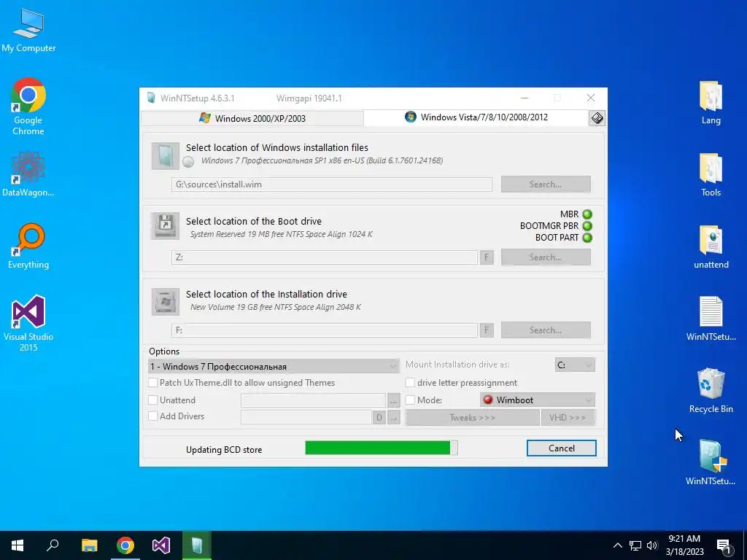Select the Everything search shortcut
The width and height of the screenshot is (747, 560).
pos(28,246)
